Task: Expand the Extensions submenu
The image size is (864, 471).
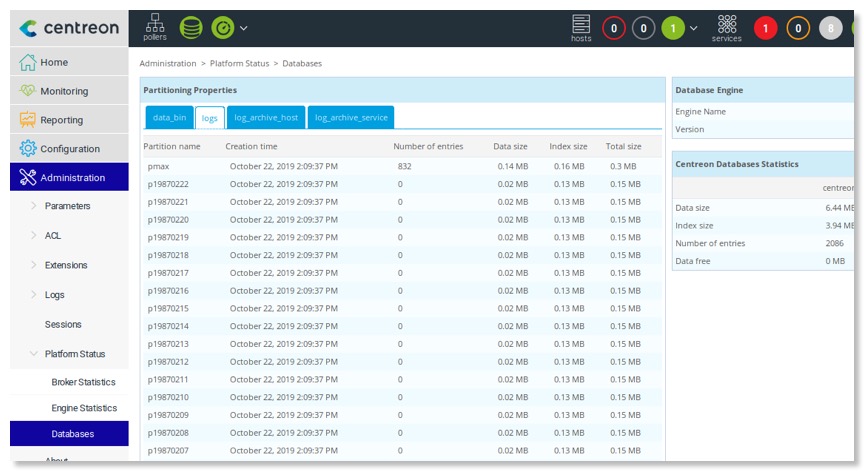Action: point(66,265)
